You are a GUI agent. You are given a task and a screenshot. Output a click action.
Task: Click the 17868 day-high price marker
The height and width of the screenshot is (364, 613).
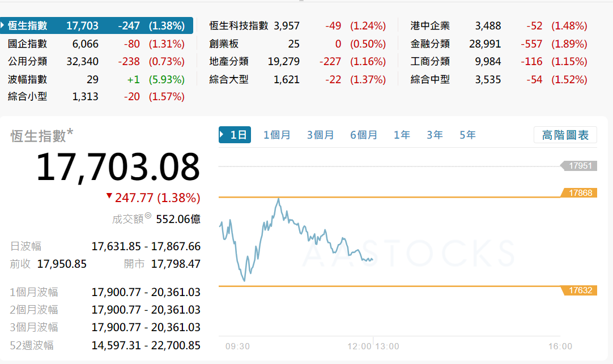(580, 193)
